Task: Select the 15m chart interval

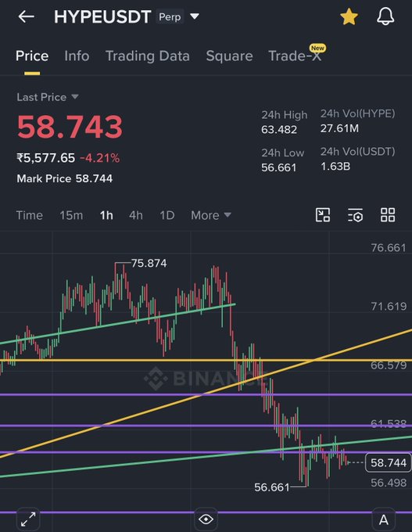Action: coord(71,215)
